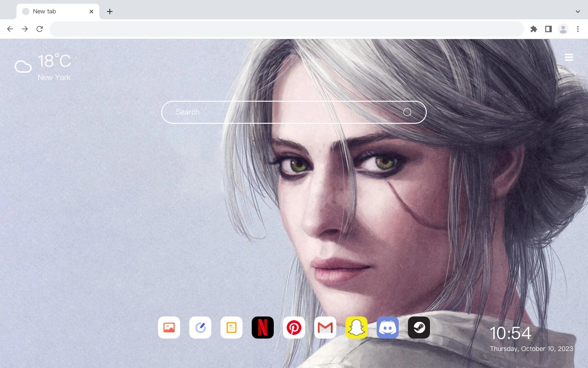588x368 pixels.
Task: Open the wallpaper gallery image icon
Action: [x=169, y=328]
